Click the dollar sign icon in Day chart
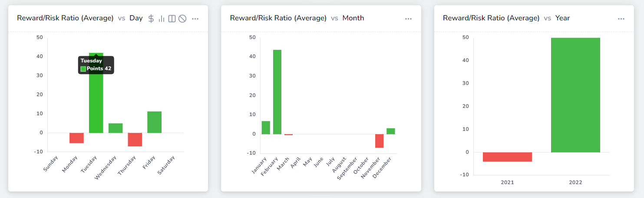 pyautogui.click(x=151, y=19)
